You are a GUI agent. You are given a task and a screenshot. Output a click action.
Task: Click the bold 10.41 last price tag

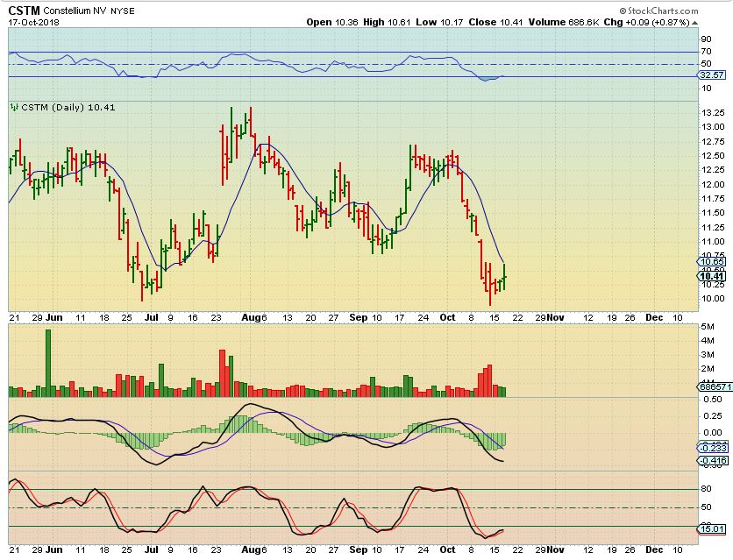[711, 276]
